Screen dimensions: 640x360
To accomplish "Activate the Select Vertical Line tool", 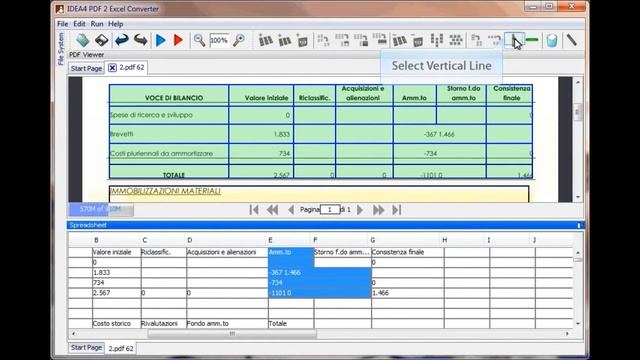I will click(x=514, y=40).
